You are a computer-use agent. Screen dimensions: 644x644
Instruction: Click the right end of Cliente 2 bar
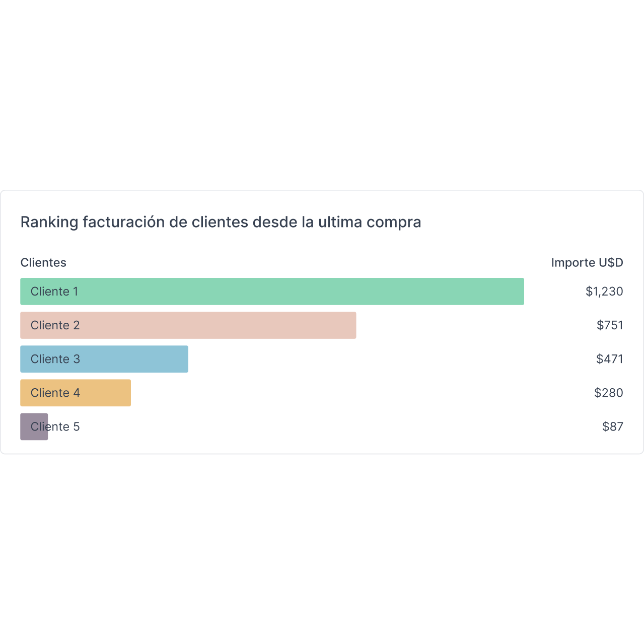point(352,325)
